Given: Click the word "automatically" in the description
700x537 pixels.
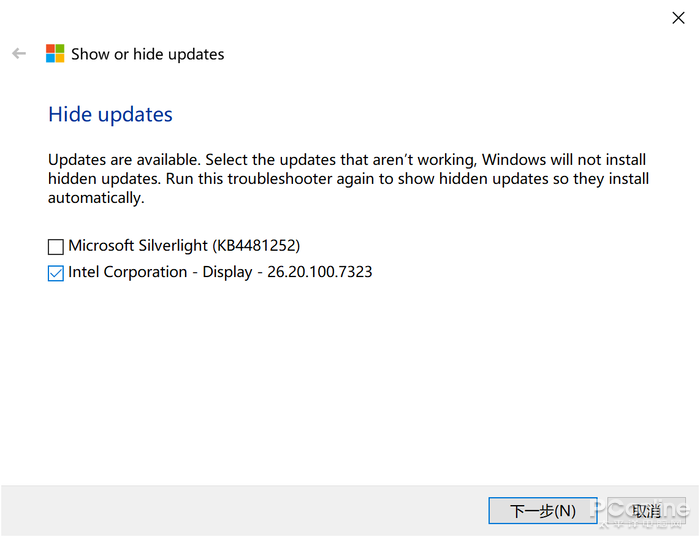Looking at the screenshot, I should click(x=95, y=198).
